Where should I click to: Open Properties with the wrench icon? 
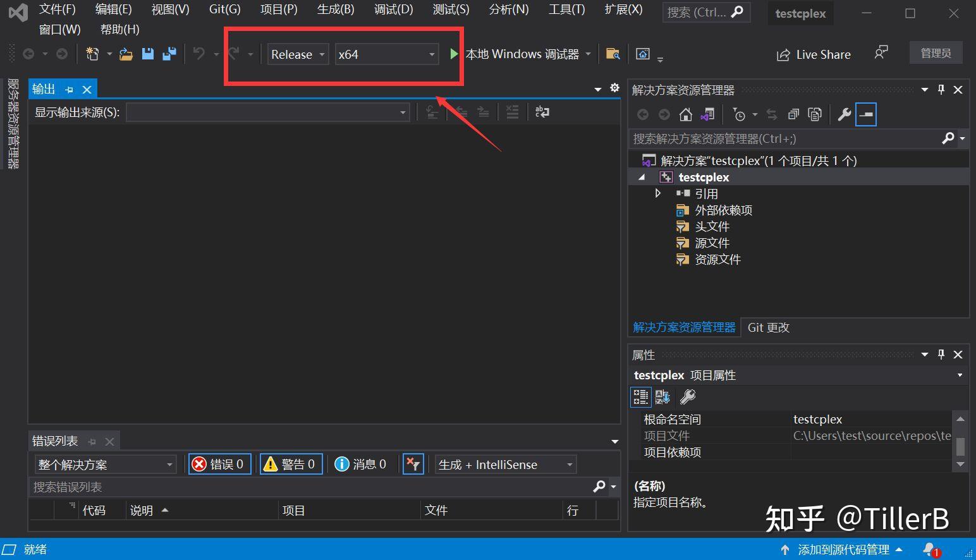(x=843, y=114)
